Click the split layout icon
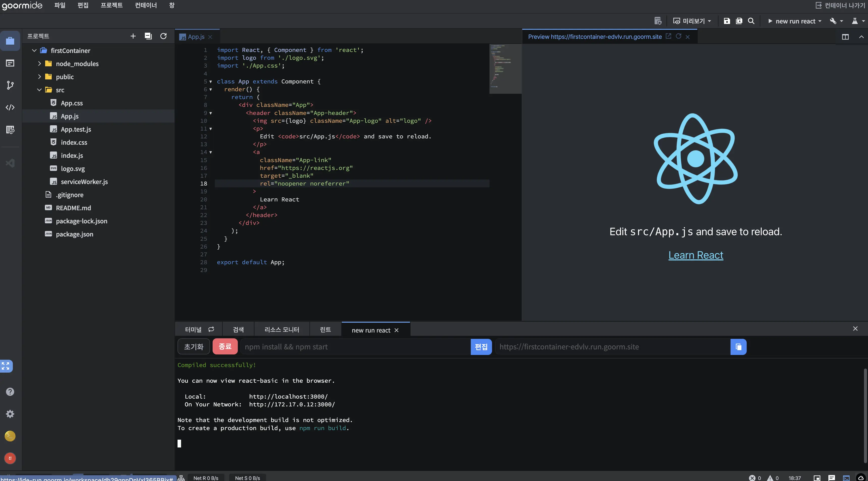The width and height of the screenshot is (868, 481). coord(845,37)
